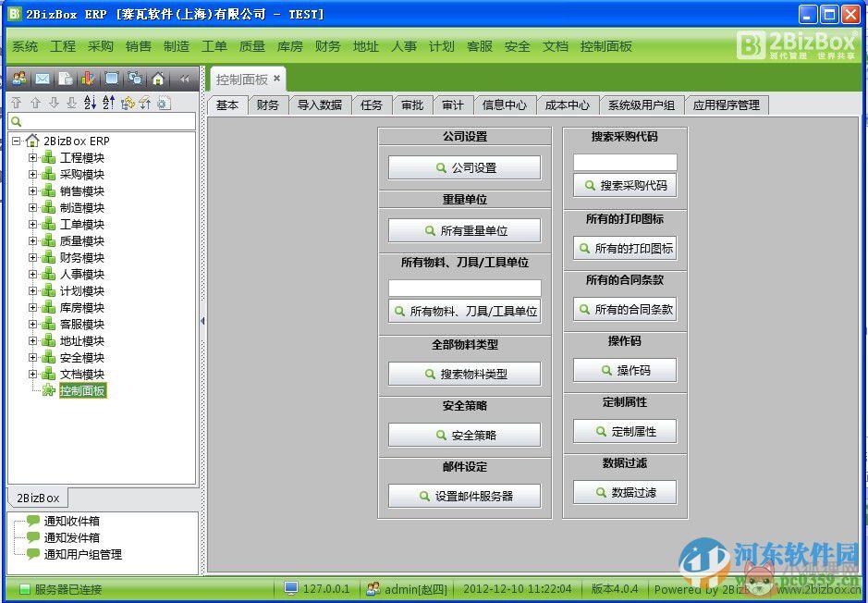The width and height of the screenshot is (868, 603).
Task: Click the users group icon in sidebar toolbar
Action: (x=18, y=80)
